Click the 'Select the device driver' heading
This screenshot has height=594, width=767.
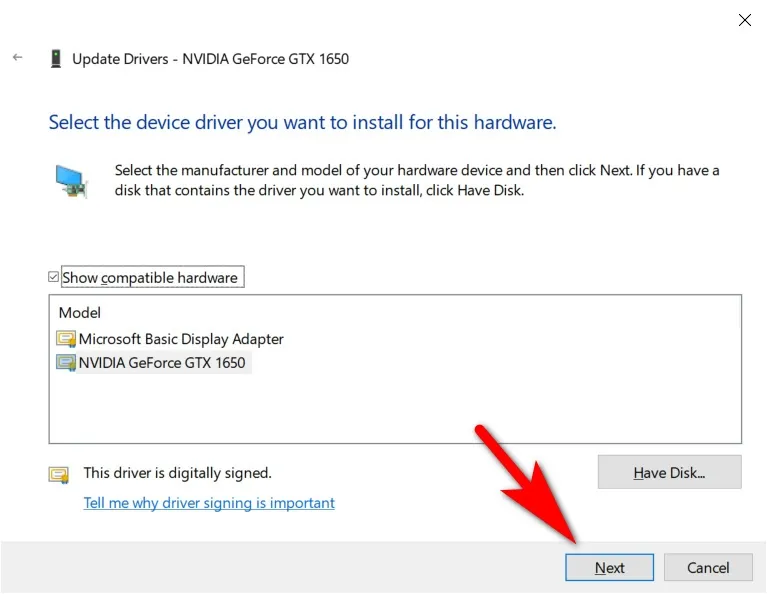(x=302, y=122)
